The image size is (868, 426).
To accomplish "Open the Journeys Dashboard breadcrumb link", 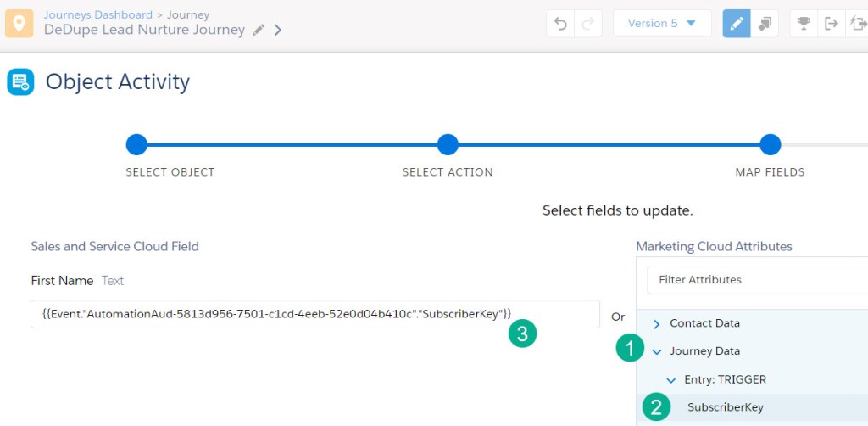I will [x=97, y=14].
